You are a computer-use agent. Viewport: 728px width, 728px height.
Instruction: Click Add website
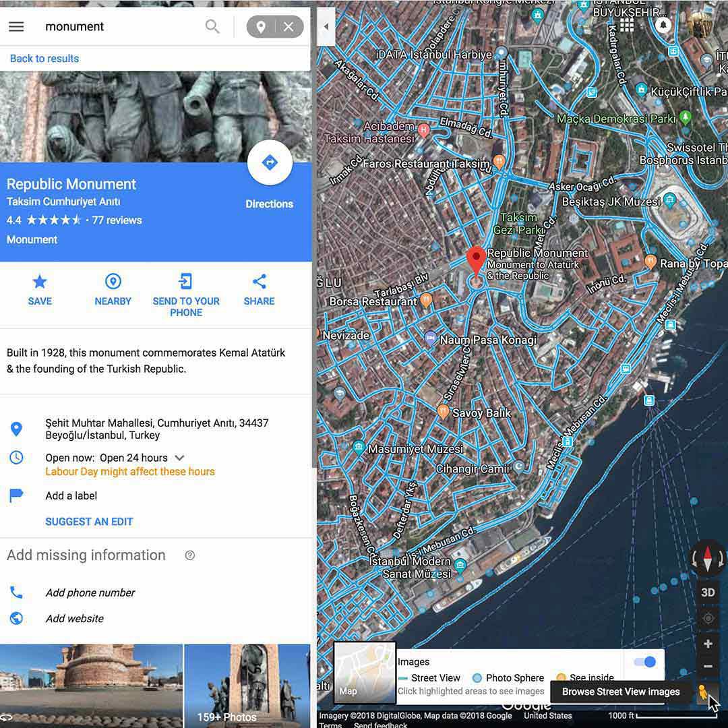[x=74, y=618]
